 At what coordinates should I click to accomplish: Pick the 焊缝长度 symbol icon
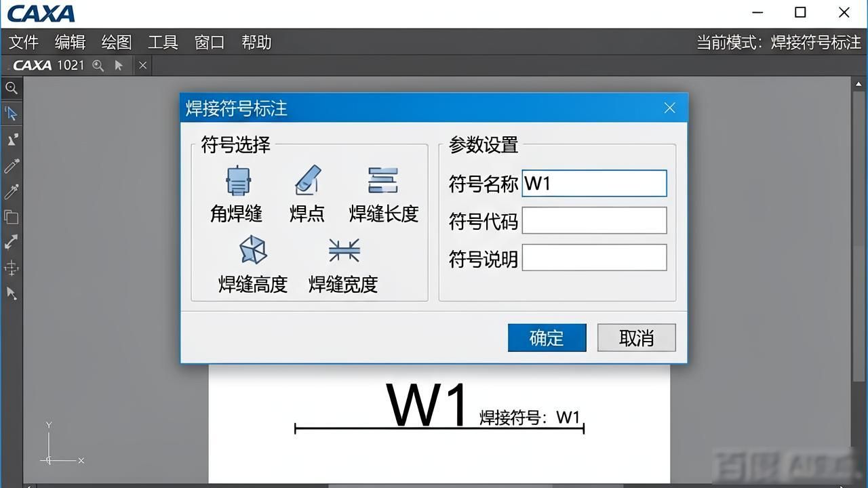tap(382, 181)
